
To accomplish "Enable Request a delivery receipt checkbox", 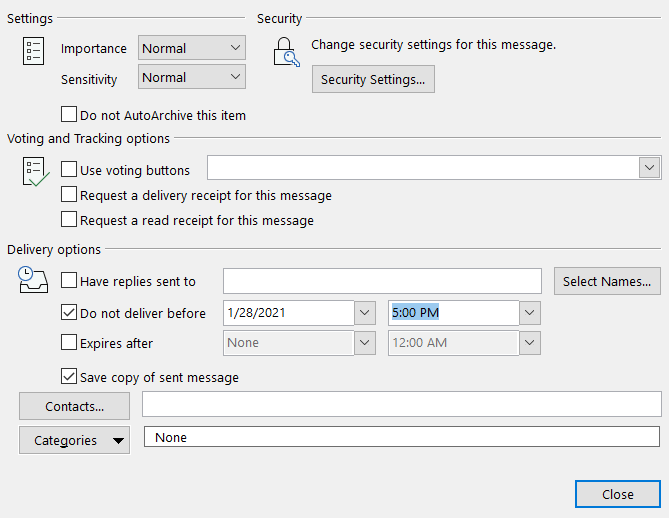I will click(x=69, y=195).
